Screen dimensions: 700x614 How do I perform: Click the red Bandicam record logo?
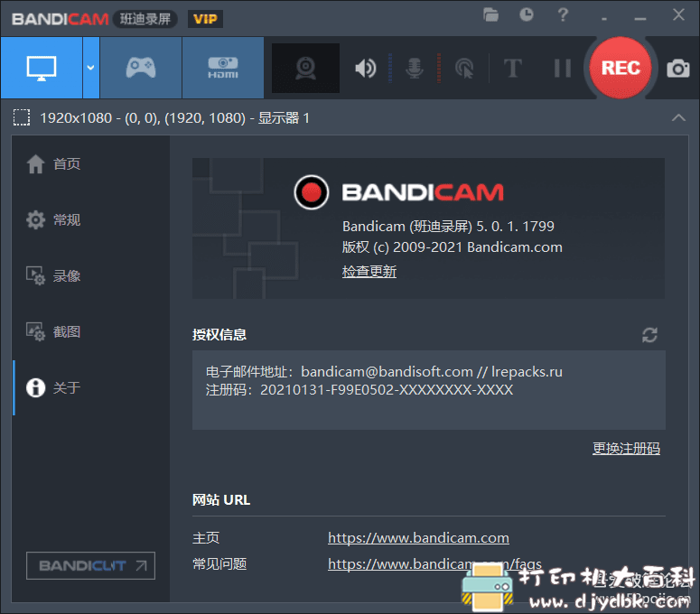(312, 192)
